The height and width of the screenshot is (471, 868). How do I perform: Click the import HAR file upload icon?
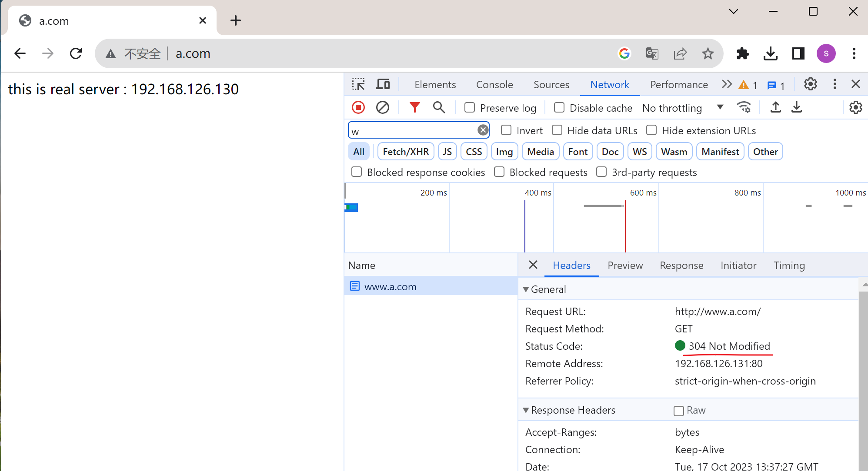[x=775, y=108]
